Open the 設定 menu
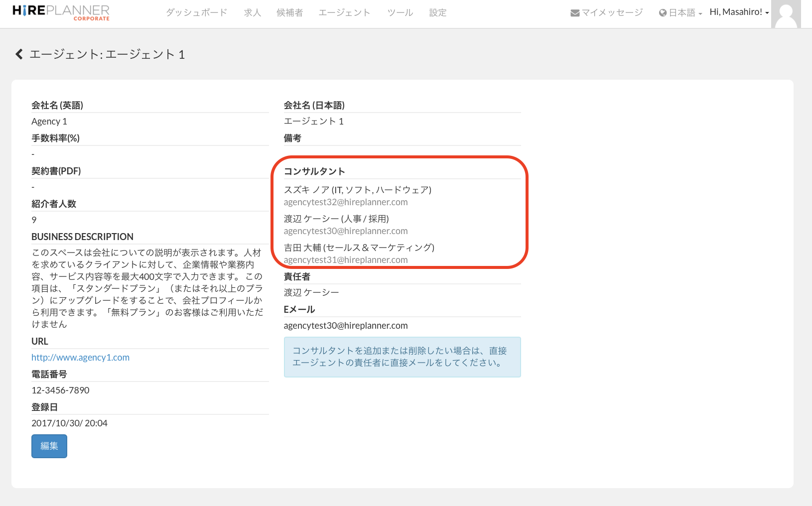This screenshot has width=812, height=506. pos(437,13)
